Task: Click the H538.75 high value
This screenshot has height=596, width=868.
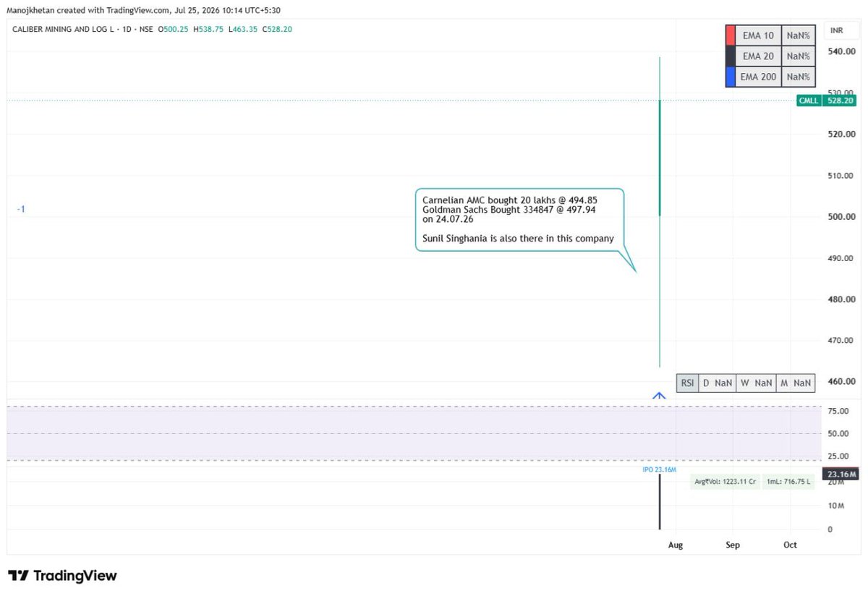Action: point(208,29)
